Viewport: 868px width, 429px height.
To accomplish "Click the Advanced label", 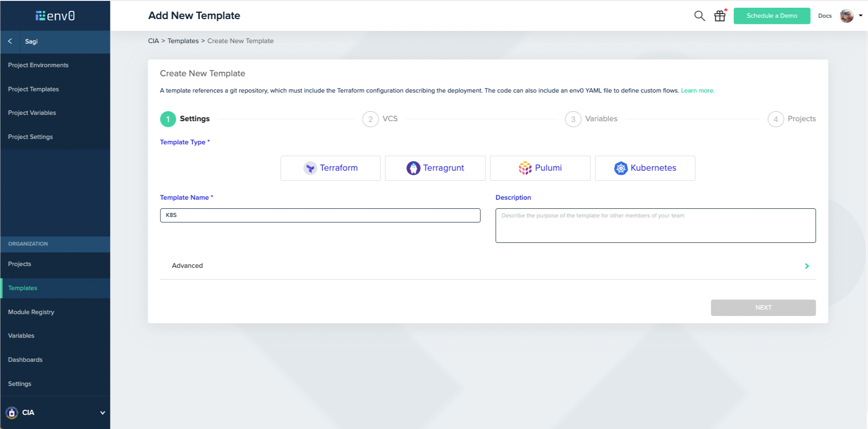I will (x=187, y=266).
